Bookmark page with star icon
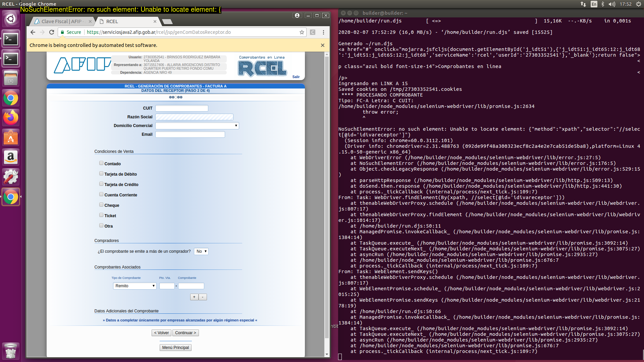The width and height of the screenshot is (644, 362). coord(302,32)
